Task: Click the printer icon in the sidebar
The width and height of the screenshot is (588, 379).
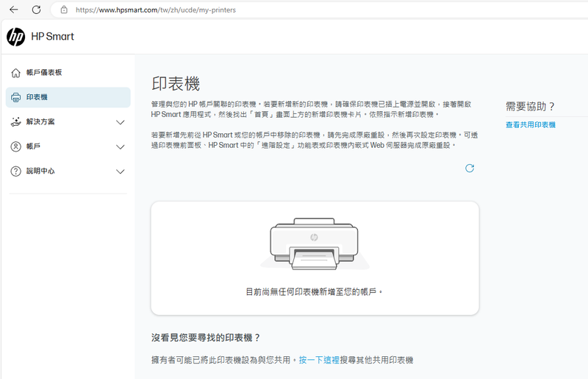Action: point(15,97)
